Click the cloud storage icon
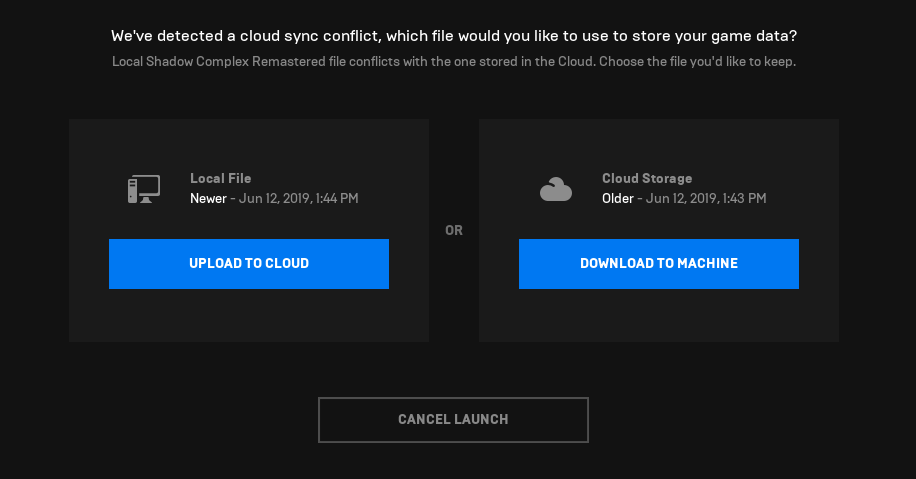The height and width of the screenshot is (479, 916). pos(555,189)
